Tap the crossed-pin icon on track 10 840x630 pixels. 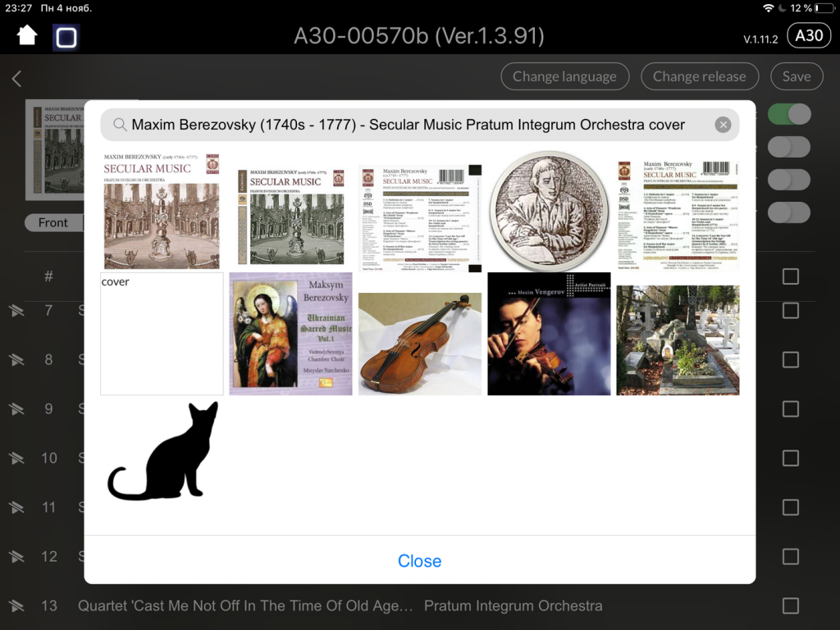16,459
